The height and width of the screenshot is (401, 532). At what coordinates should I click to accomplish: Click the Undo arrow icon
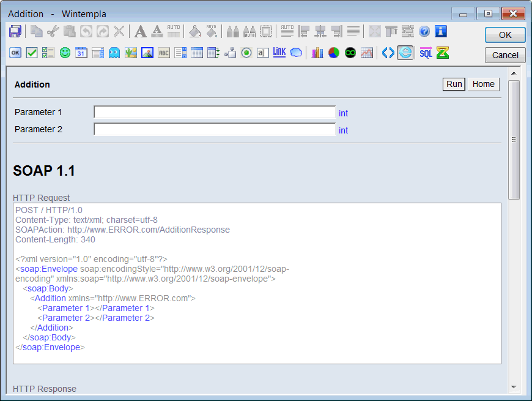click(86, 32)
